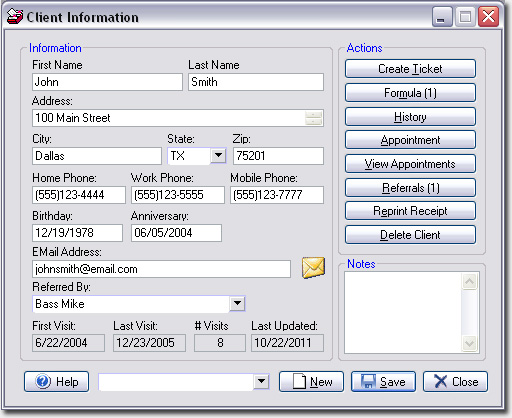
Task: Open the Referred By dropdown arrow
Action: 237,303
